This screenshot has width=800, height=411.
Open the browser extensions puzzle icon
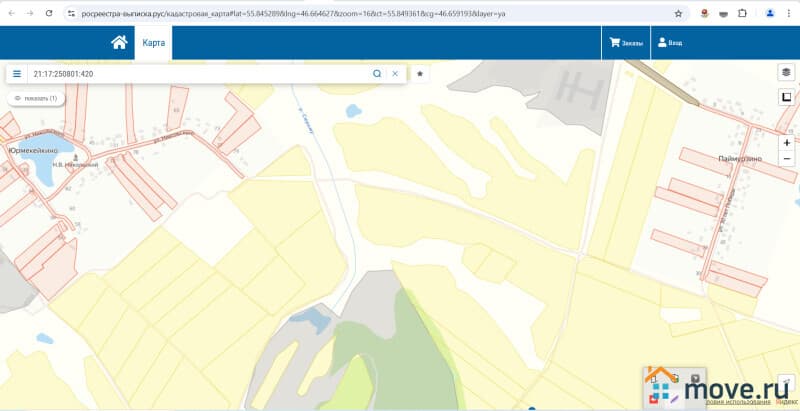(742, 13)
